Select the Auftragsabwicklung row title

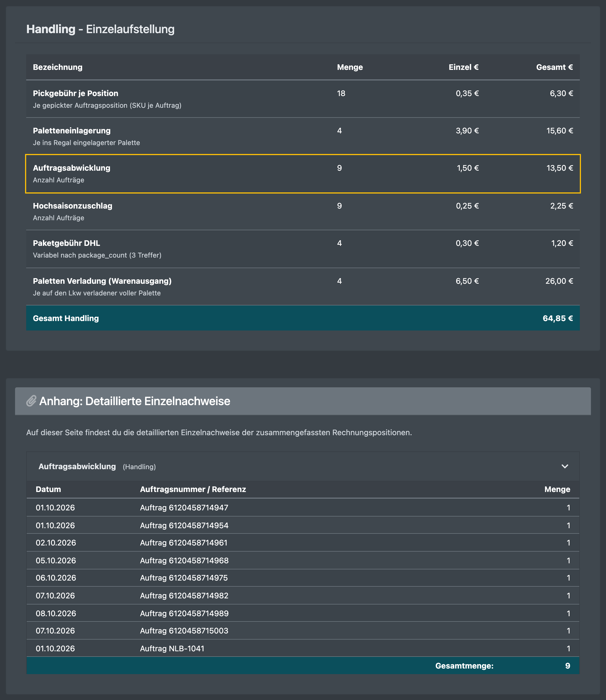pos(72,168)
